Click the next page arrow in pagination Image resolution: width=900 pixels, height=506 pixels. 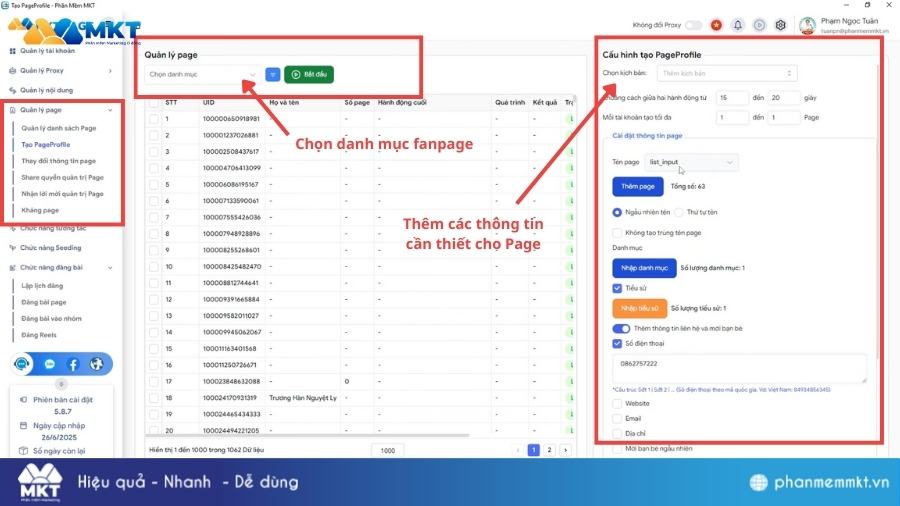pos(565,450)
